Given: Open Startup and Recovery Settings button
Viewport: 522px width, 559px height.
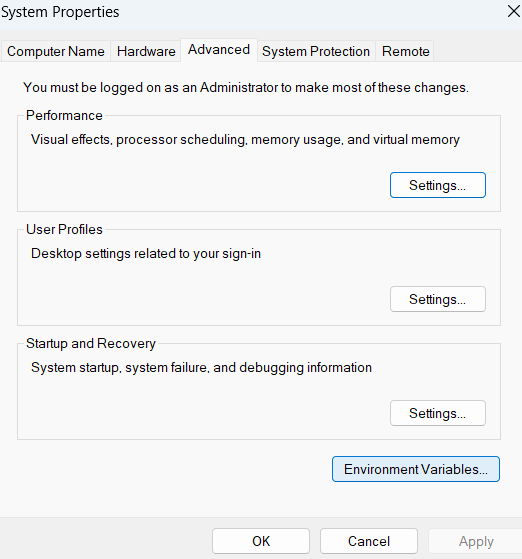Looking at the screenshot, I should [438, 413].
